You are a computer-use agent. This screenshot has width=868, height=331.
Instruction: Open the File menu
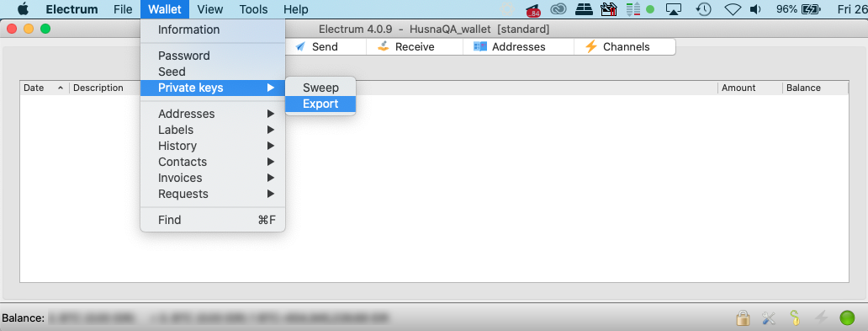click(123, 9)
